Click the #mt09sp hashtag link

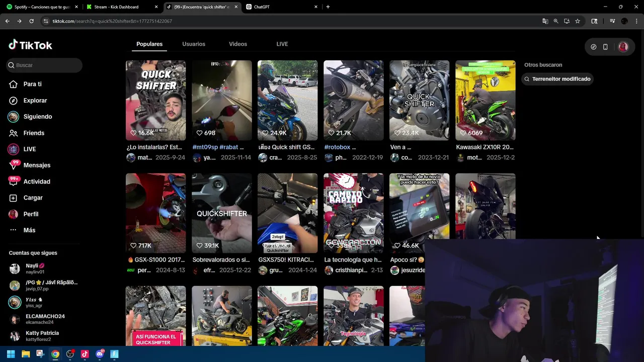coord(205,147)
